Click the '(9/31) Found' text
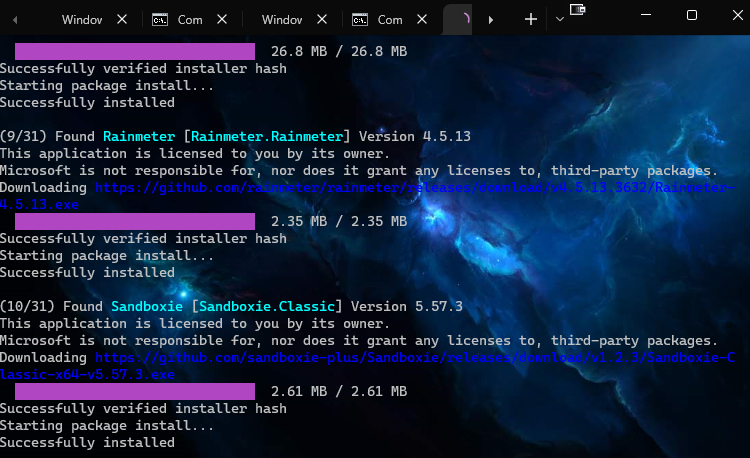This screenshot has height=458, width=750. pyautogui.click(x=47, y=137)
